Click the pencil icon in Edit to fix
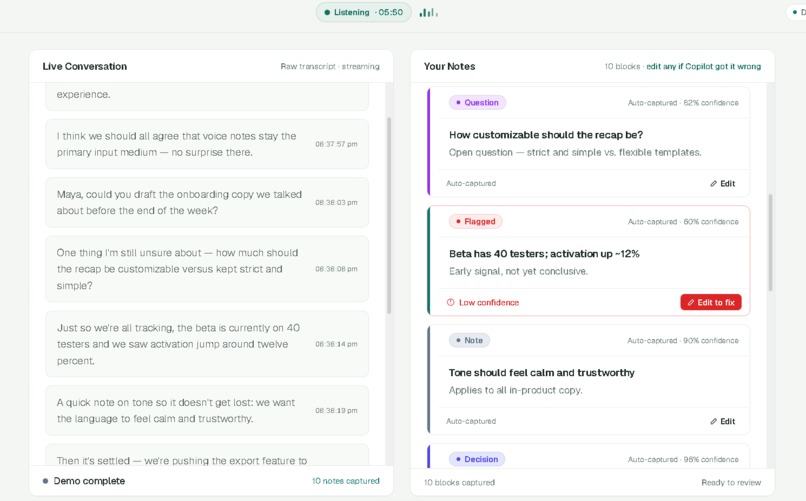This screenshot has width=806, height=501. click(x=691, y=303)
